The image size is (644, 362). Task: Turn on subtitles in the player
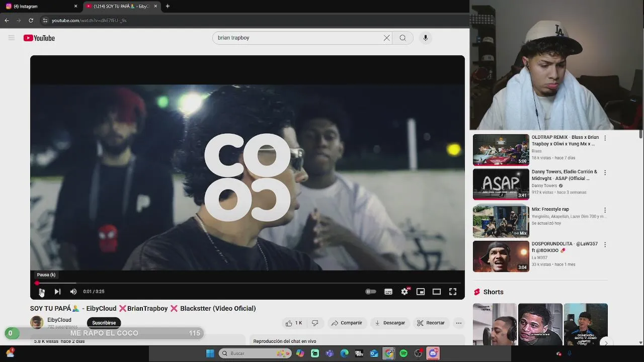[x=388, y=292]
